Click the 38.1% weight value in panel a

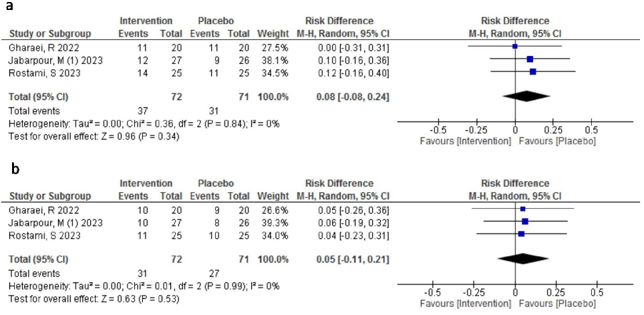276,59
